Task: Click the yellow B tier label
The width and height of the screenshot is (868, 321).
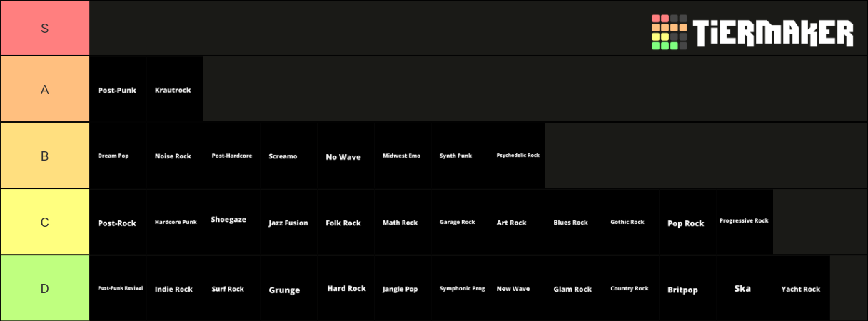Action: tap(44, 156)
